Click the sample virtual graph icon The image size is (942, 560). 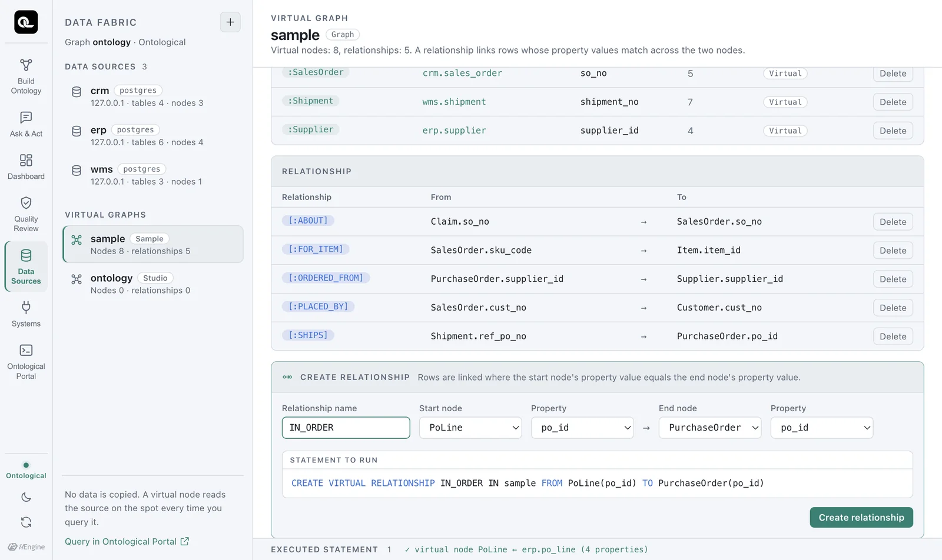click(77, 240)
